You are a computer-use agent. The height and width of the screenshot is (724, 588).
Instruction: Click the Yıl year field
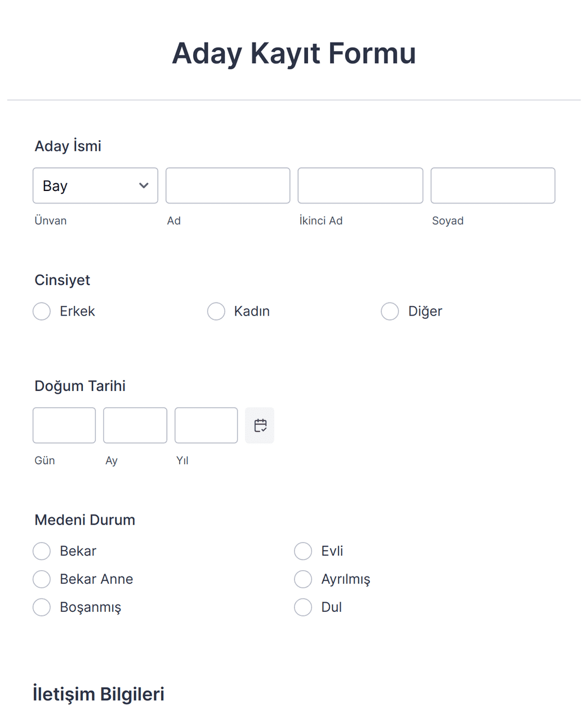coord(206,425)
